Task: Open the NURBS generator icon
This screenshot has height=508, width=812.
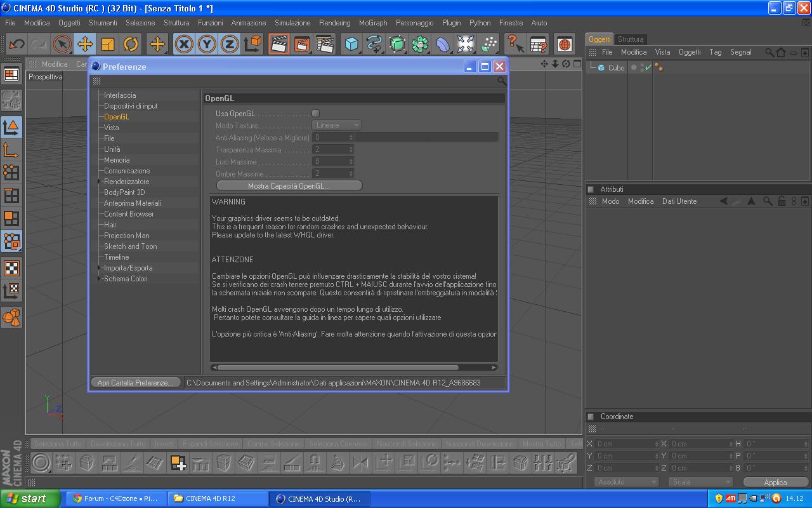Action: (397, 44)
